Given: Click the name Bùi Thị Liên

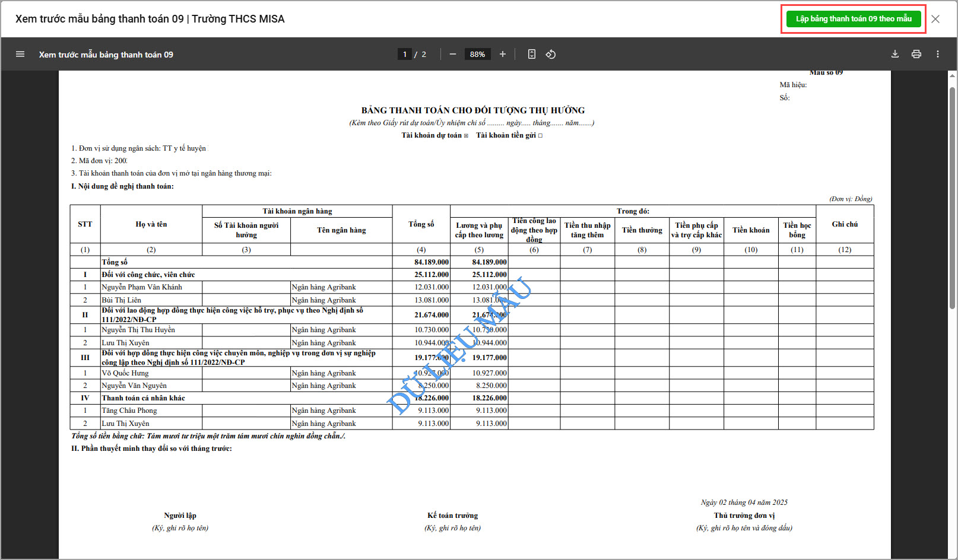Looking at the screenshot, I should click(121, 300).
